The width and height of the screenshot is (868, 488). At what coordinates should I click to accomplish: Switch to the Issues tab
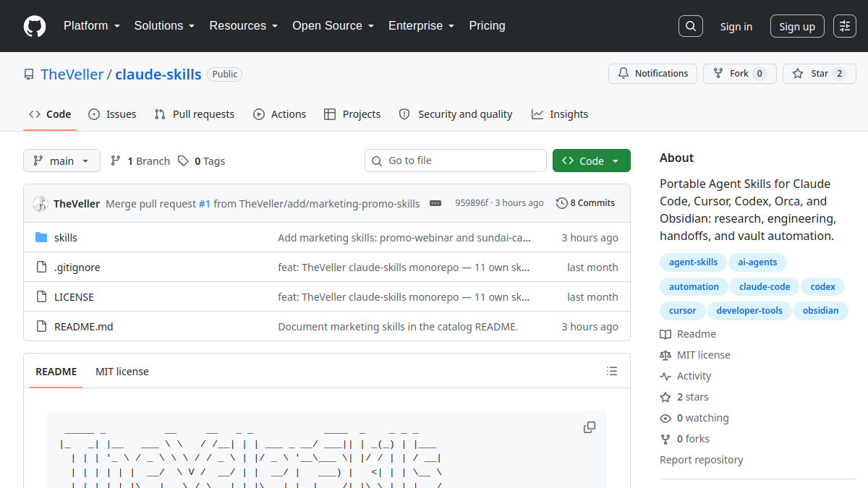pos(112,114)
